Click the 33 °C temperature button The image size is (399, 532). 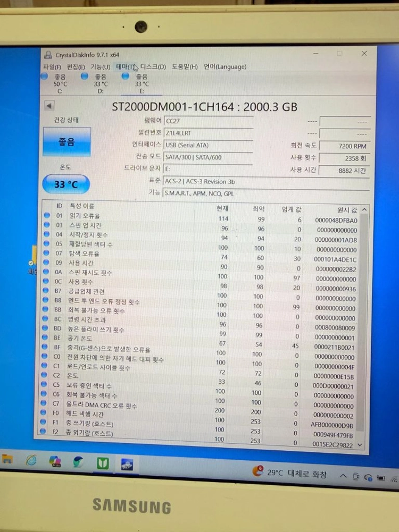point(66,184)
